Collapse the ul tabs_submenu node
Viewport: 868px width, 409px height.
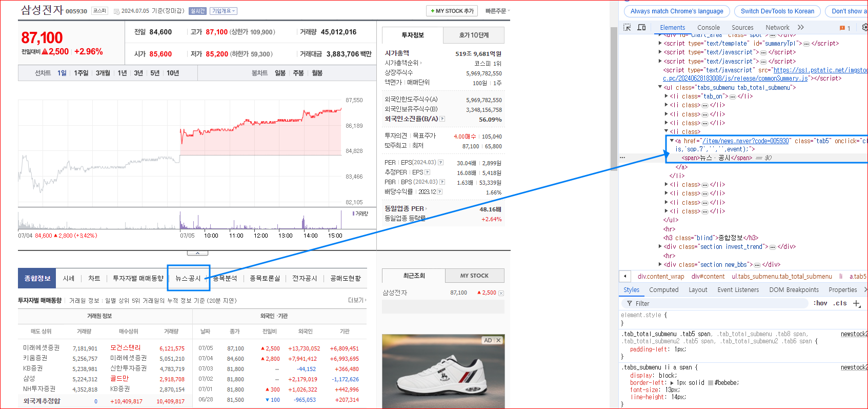(x=660, y=87)
